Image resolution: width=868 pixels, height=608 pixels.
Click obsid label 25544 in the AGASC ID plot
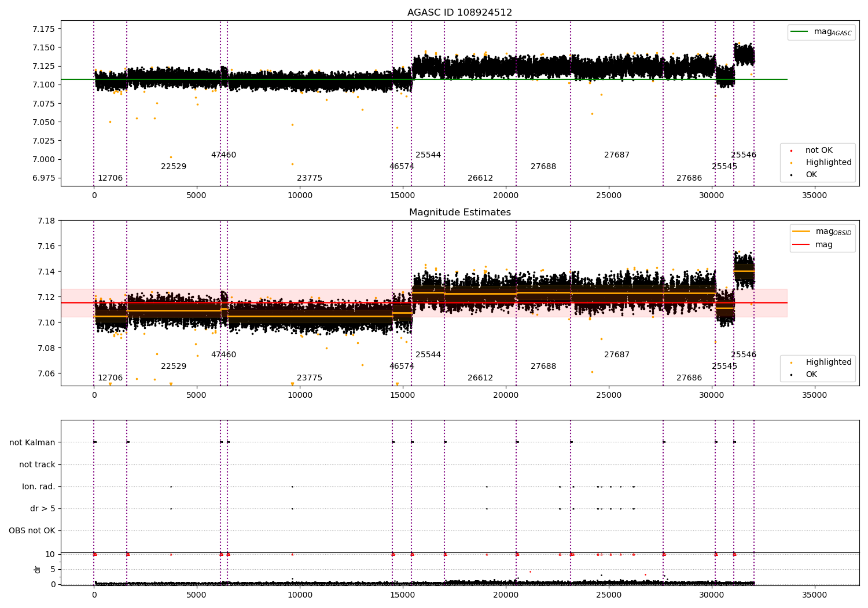(428, 155)
